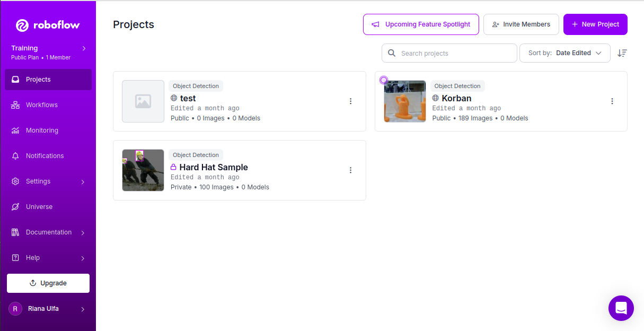Click the Universe planet icon
Viewport: 644px width, 331px height.
tap(15, 207)
